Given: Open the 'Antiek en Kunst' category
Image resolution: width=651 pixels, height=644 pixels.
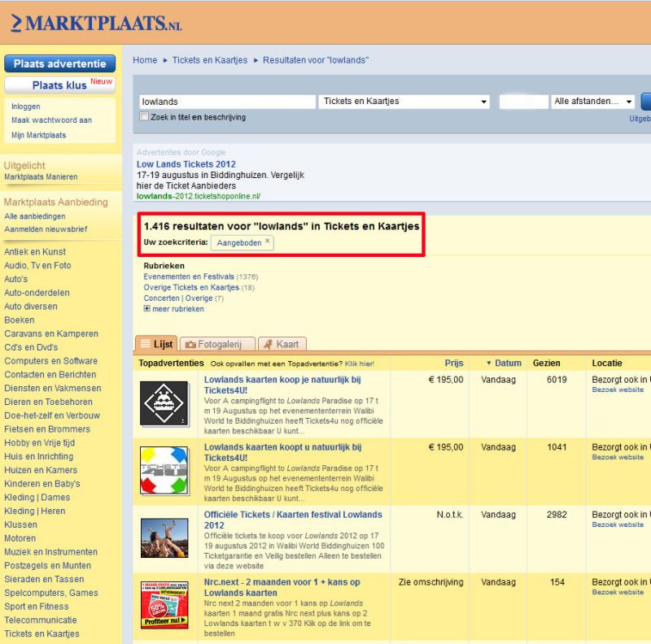Looking at the screenshot, I should point(35,251).
